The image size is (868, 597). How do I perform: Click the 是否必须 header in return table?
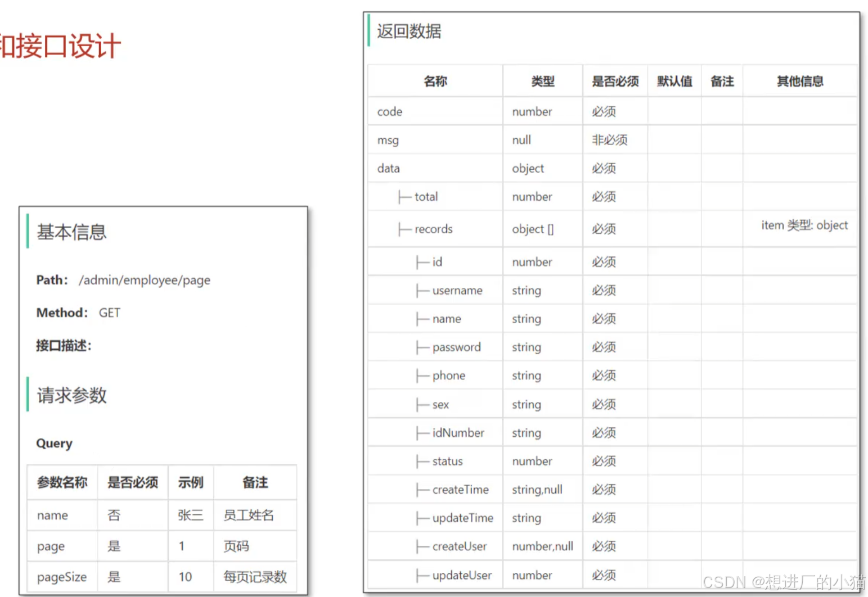point(615,82)
